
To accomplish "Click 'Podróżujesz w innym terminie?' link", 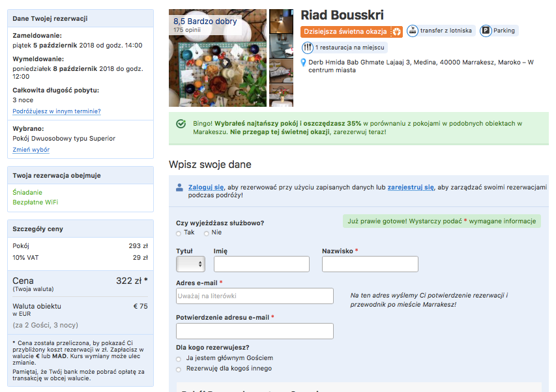I will coord(57,111).
